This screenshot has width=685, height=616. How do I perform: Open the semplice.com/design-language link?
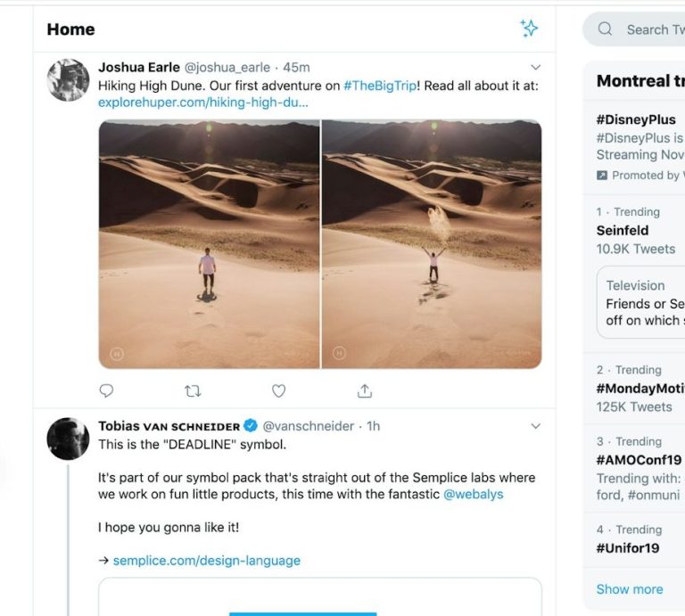[207, 561]
